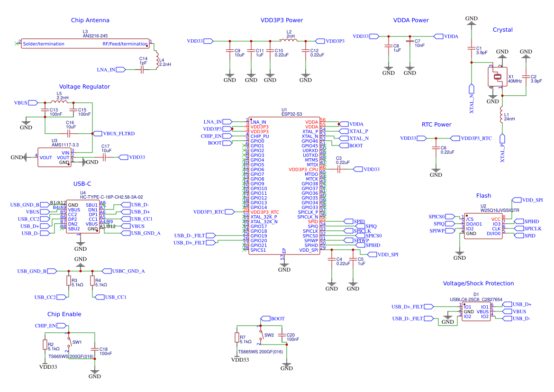554x392 pixels.
Task: Select resistor R7 5.1kΩ symbol
Action: (x=237, y=337)
